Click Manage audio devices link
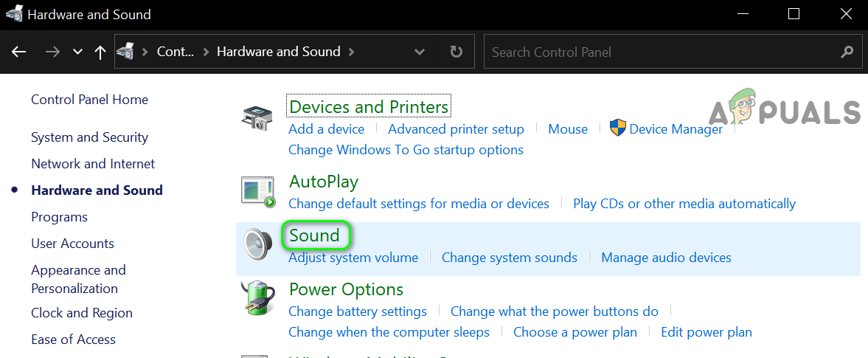This screenshot has width=868, height=358. (x=666, y=258)
